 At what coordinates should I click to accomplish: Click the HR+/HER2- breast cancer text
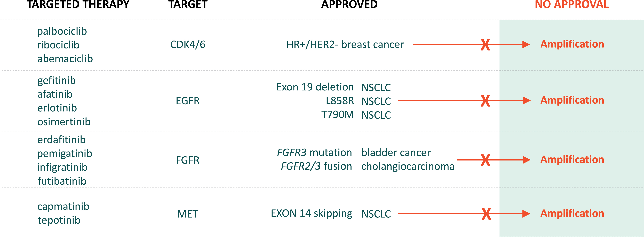(x=345, y=45)
